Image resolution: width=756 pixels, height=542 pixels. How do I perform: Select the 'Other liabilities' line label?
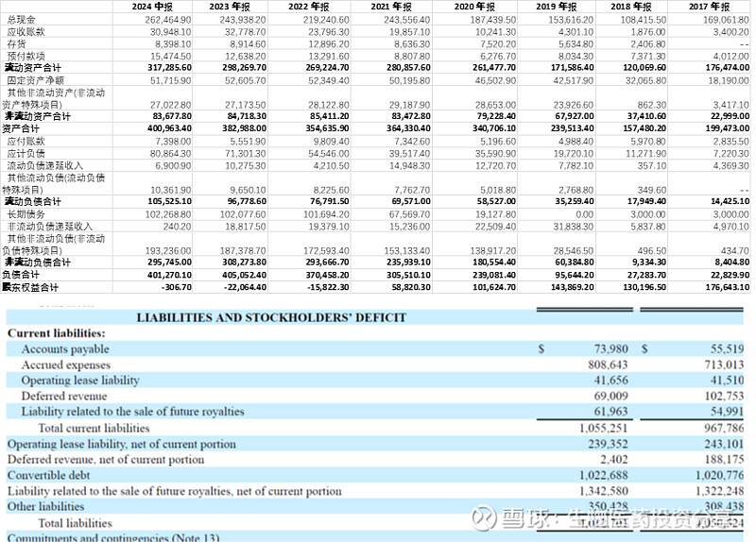tap(45, 507)
